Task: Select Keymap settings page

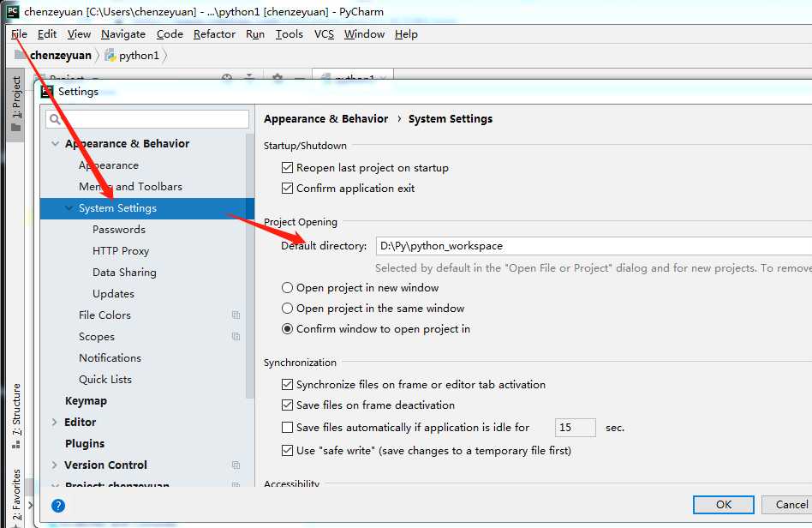Action: [x=86, y=401]
